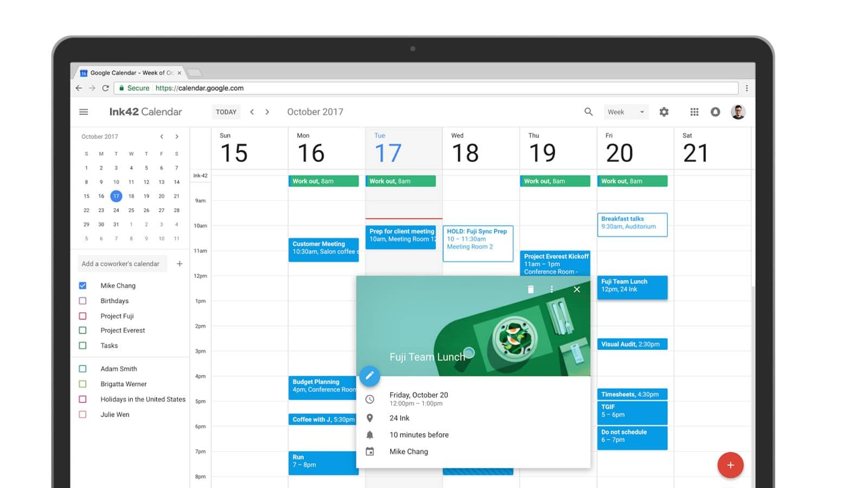This screenshot has width=868, height=488.
Task: Click the notifications bell in header
Action: [716, 112]
